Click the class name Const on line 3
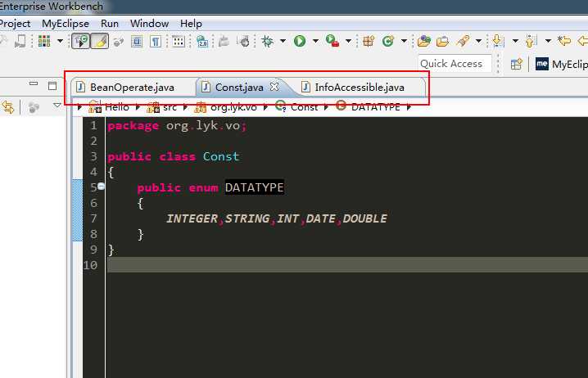This screenshot has width=588, height=378. (221, 156)
